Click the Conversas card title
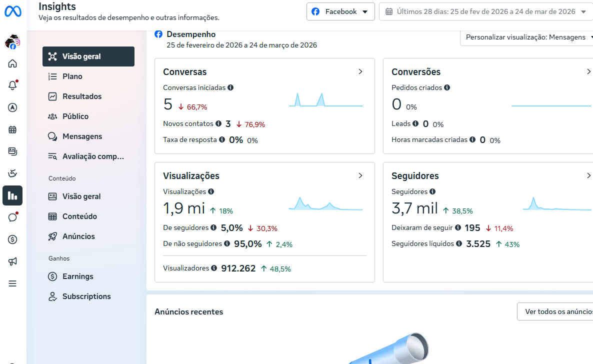The image size is (593, 364). 185,72
